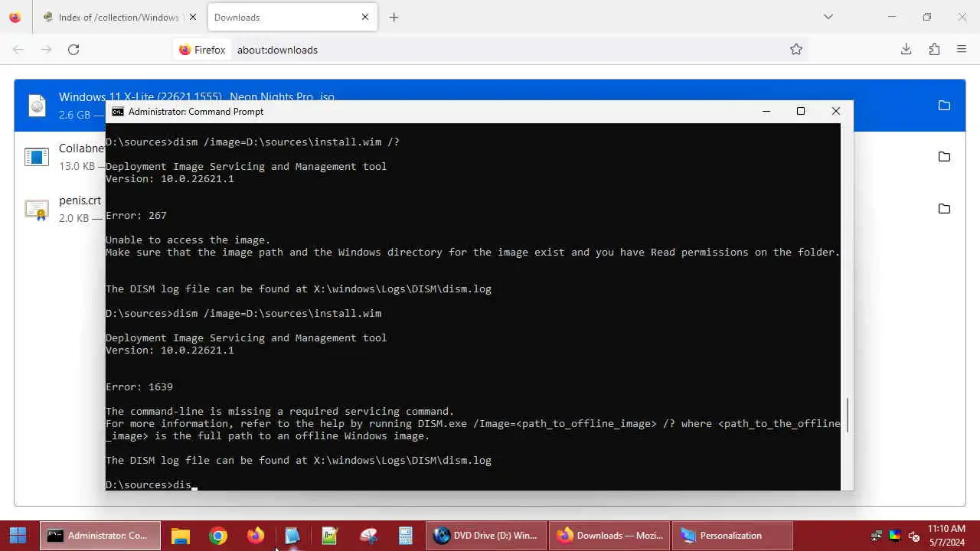This screenshot has height=551, width=980.
Task: Click the Command Prompt vertical scrollbar thumb
Action: (847, 416)
